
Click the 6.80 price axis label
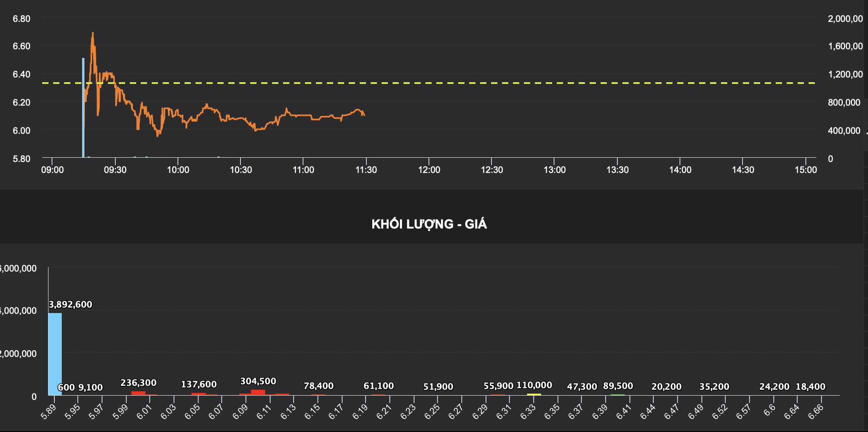coord(22,19)
